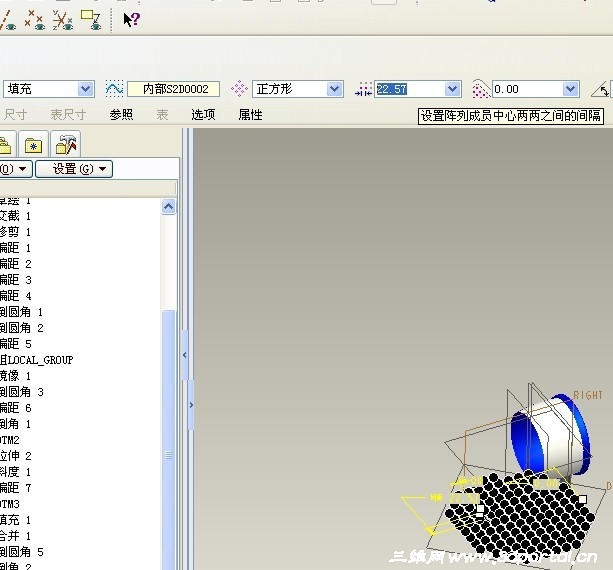Open the greyed 表尺寸 tab
The height and width of the screenshot is (570, 613).
pos(68,115)
